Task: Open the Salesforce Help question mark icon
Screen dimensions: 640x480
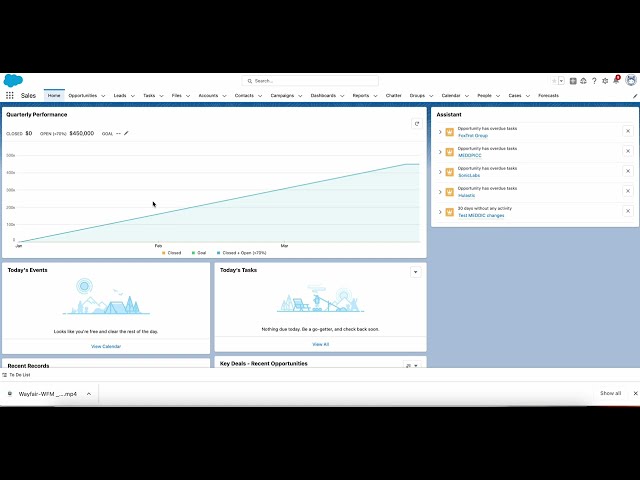Action: tap(594, 81)
